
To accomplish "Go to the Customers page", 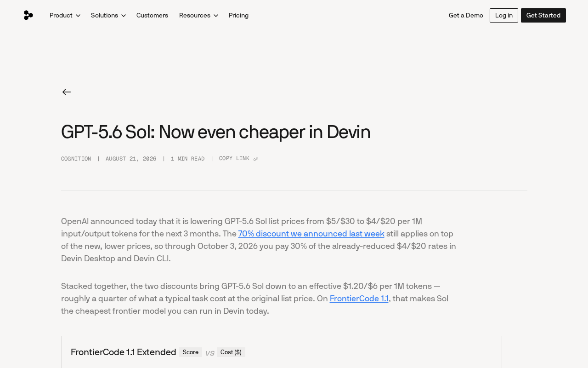I will pos(152,15).
